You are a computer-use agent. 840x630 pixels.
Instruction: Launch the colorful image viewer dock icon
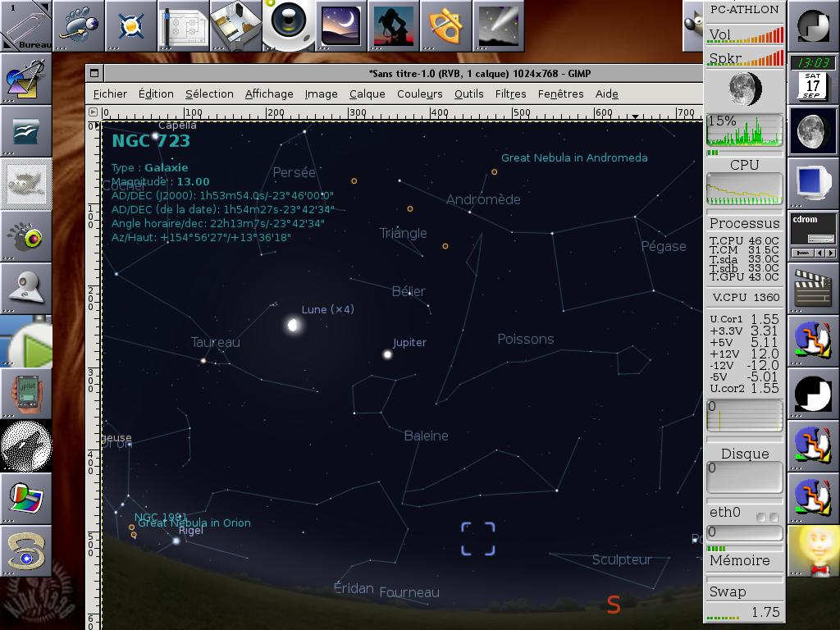(x=25, y=498)
